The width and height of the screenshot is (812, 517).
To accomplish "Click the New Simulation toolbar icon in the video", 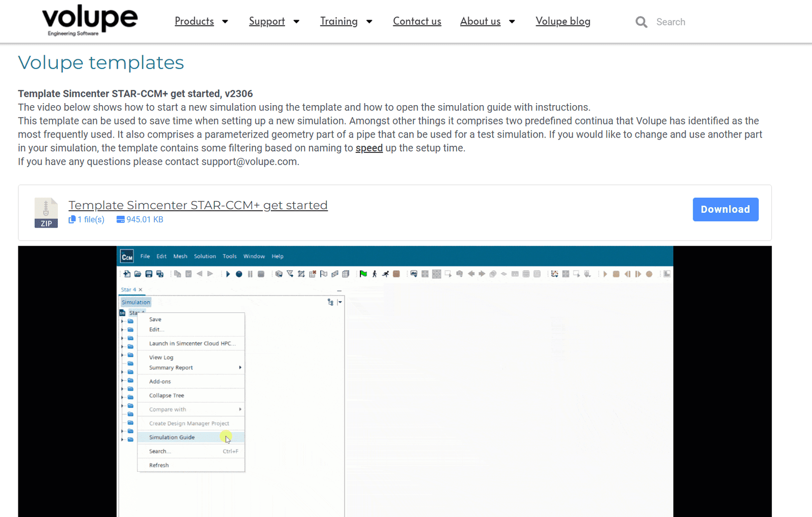I will coord(127,274).
